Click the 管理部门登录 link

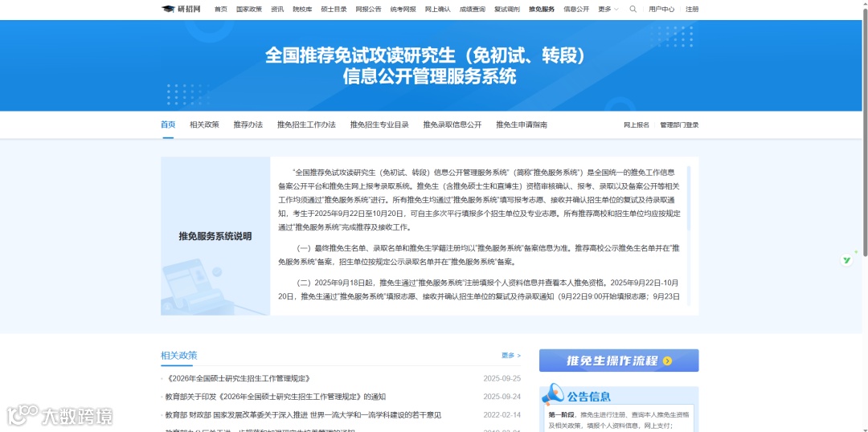point(679,125)
